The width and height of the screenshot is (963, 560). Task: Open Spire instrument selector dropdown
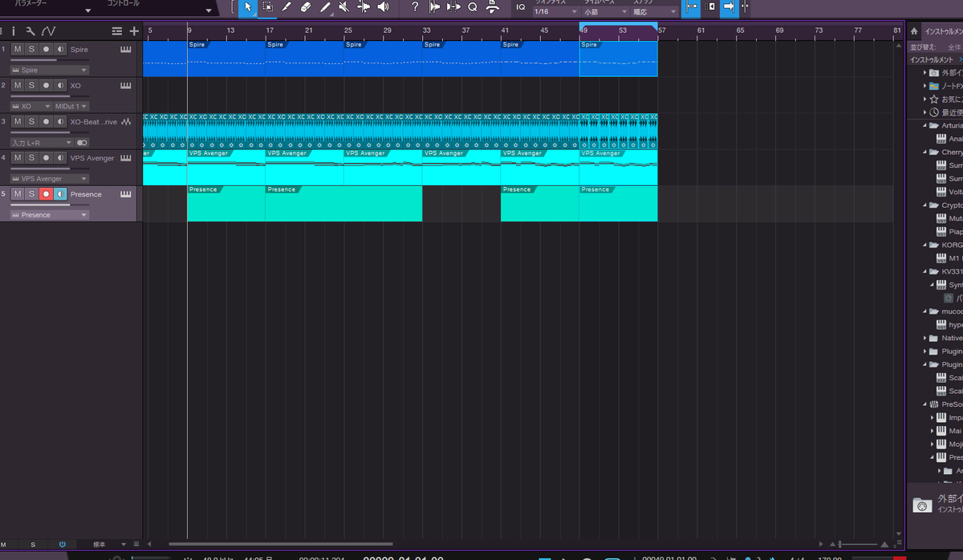point(49,70)
